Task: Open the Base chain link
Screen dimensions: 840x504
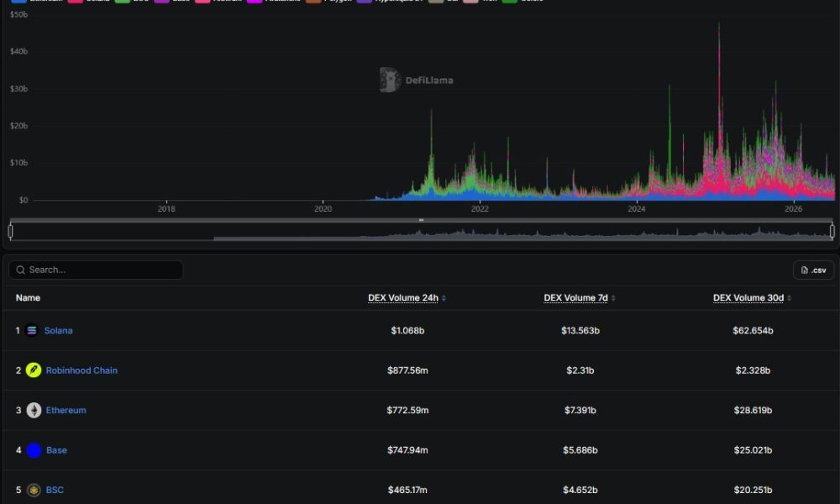Action: 56,450
